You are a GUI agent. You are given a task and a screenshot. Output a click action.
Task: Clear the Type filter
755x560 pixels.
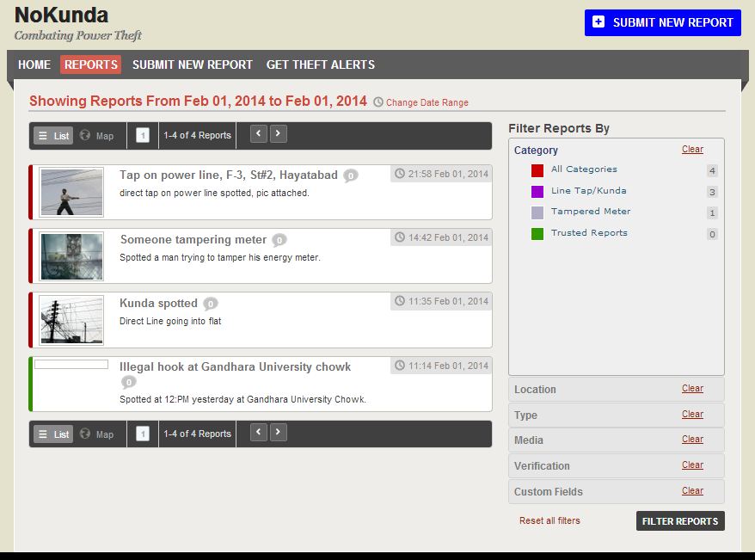692,414
